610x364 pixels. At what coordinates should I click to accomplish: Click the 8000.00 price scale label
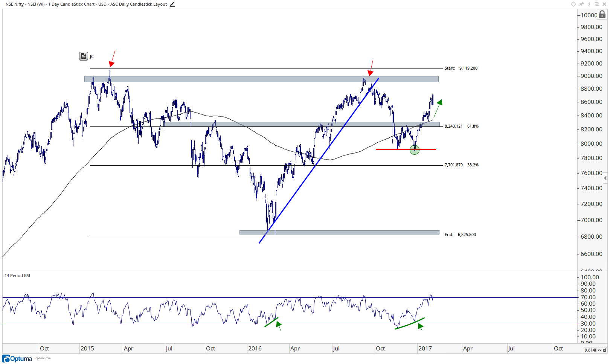point(592,143)
